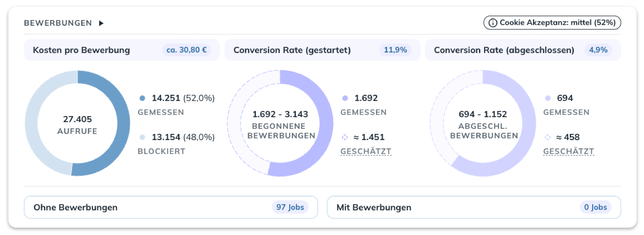This screenshot has width=644, height=235.
Task: Click the 0 Jobs badge
Action: [x=595, y=207]
